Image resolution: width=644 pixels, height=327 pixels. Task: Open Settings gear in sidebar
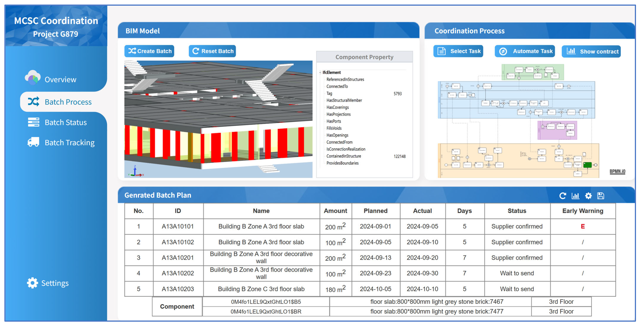click(x=33, y=283)
